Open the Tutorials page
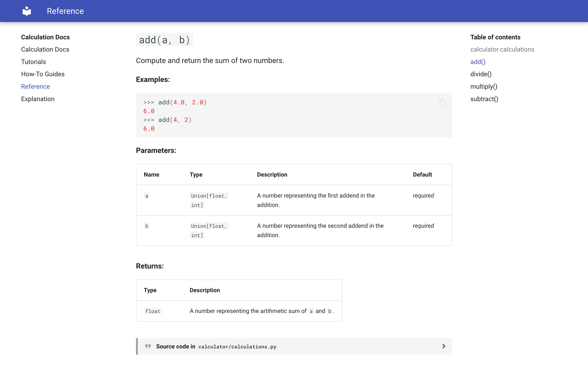Viewport: 588px width, 367px height. (x=33, y=62)
